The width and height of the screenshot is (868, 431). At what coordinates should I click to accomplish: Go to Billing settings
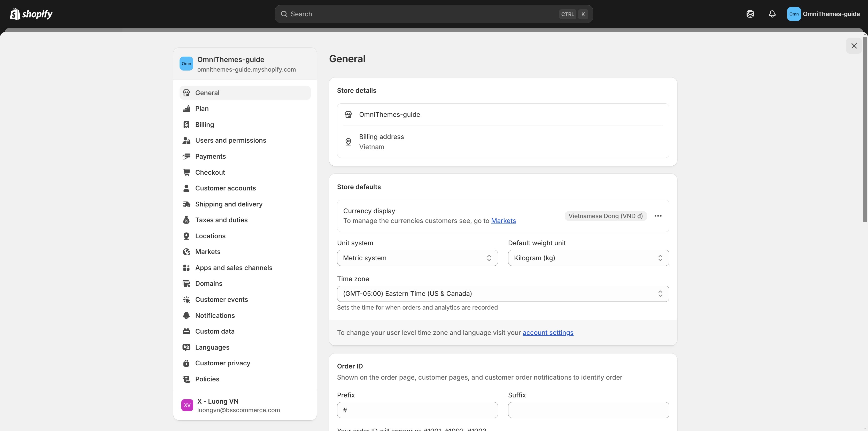tap(245, 125)
